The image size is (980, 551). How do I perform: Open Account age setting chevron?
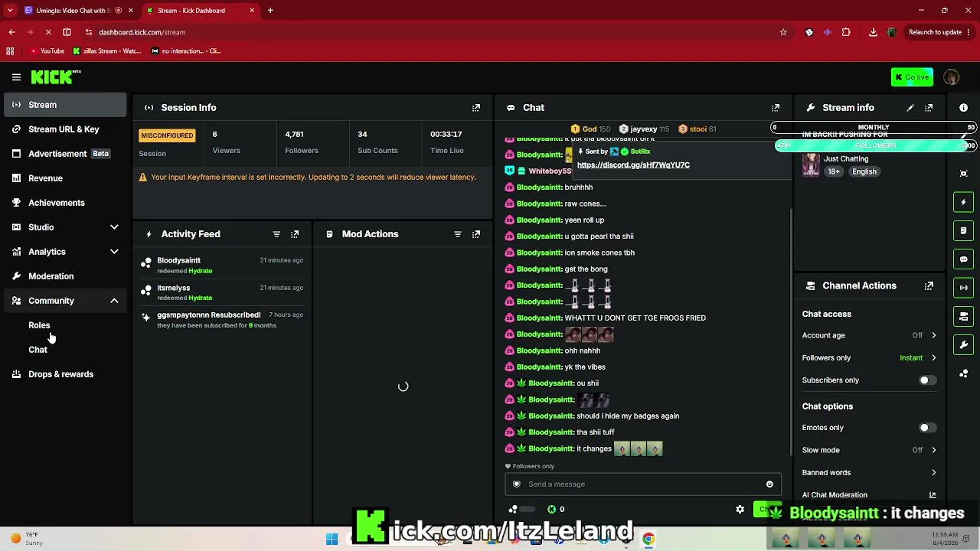tap(933, 335)
